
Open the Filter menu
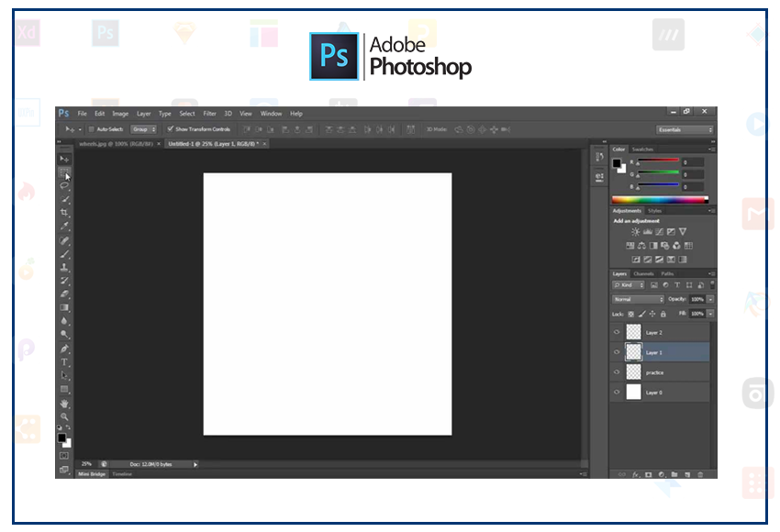[x=210, y=114]
